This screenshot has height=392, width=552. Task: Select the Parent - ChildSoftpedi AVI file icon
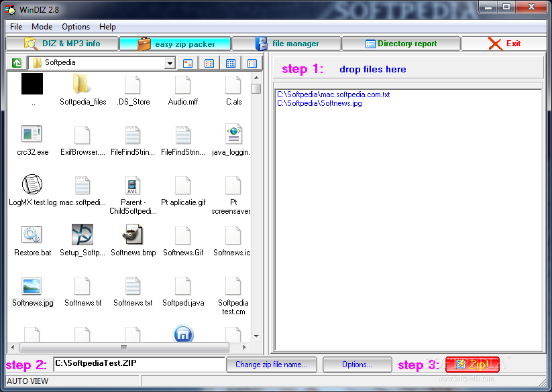point(132,185)
